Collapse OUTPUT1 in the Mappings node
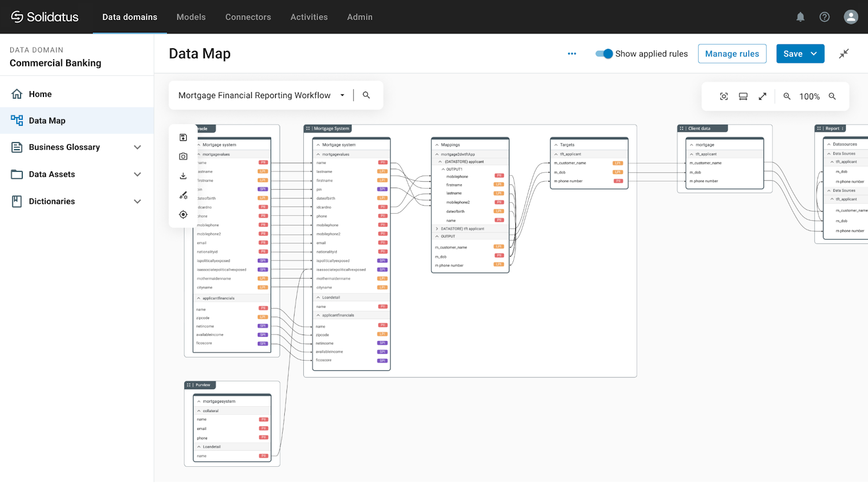 (x=443, y=169)
